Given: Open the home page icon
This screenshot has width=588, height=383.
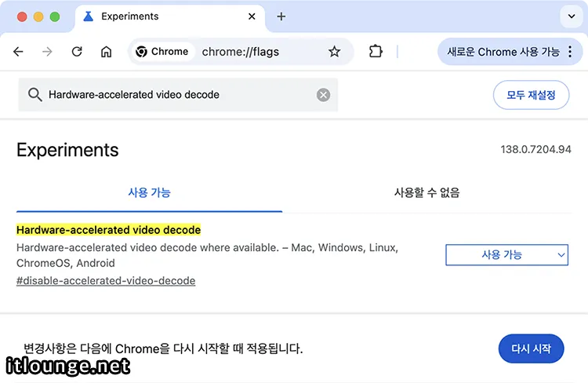Looking at the screenshot, I should [106, 52].
